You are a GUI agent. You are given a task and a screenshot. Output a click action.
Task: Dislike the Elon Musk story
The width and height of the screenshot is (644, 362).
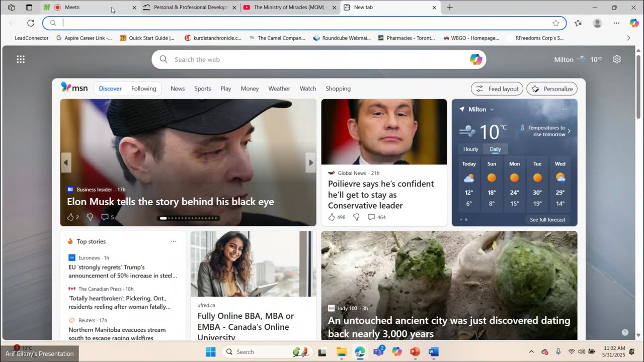pyautogui.click(x=90, y=217)
